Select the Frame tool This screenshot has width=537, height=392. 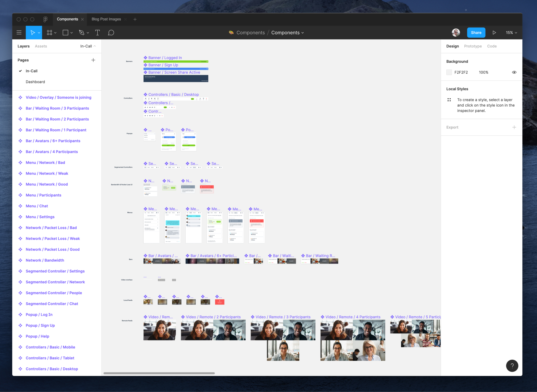[49, 32]
